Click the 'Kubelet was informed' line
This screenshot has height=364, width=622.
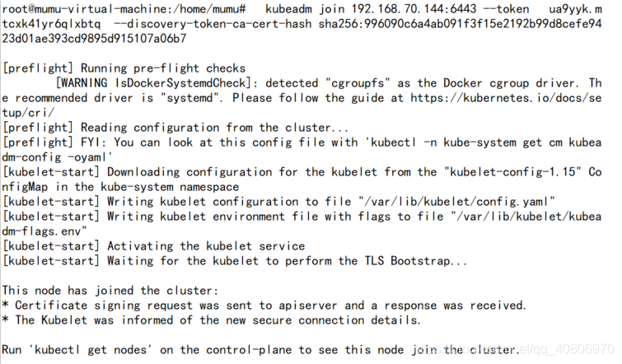click(211, 320)
